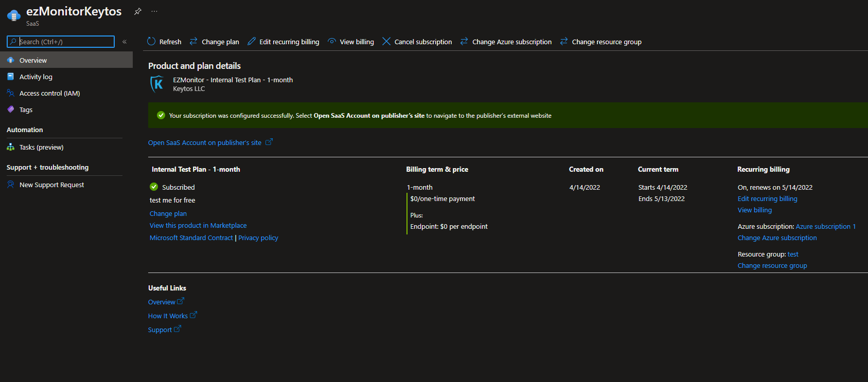Click Edit recurring billing link in table
868x382 pixels.
pos(767,198)
